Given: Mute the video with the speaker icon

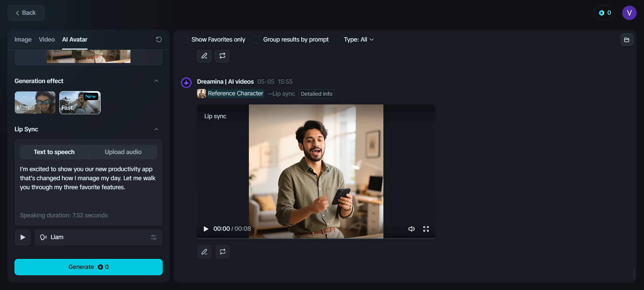Looking at the screenshot, I should (x=412, y=229).
